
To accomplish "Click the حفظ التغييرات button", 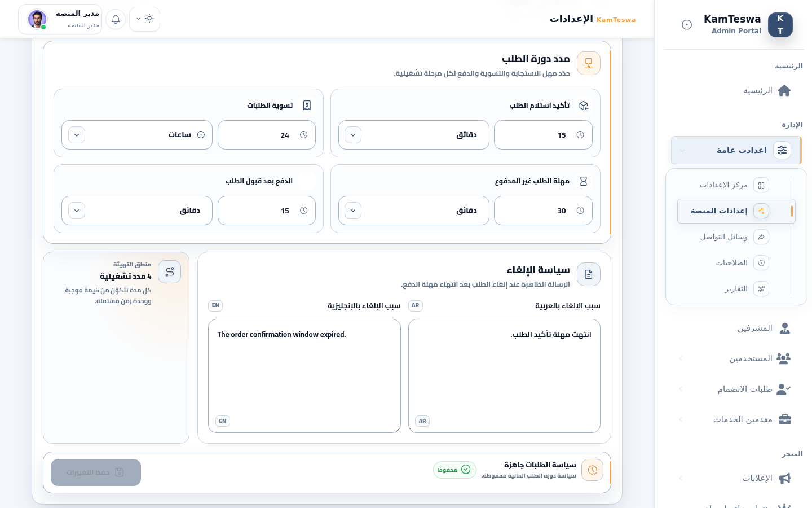I will click(x=96, y=472).
